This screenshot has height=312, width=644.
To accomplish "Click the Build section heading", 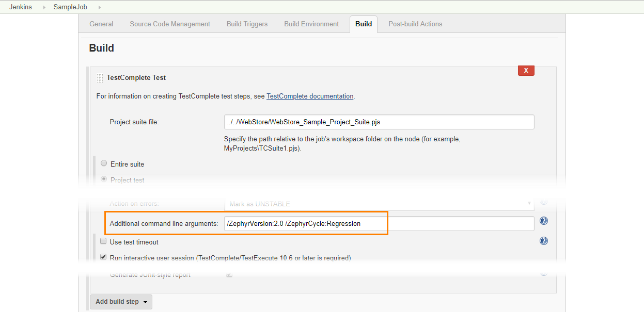I will [x=102, y=48].
